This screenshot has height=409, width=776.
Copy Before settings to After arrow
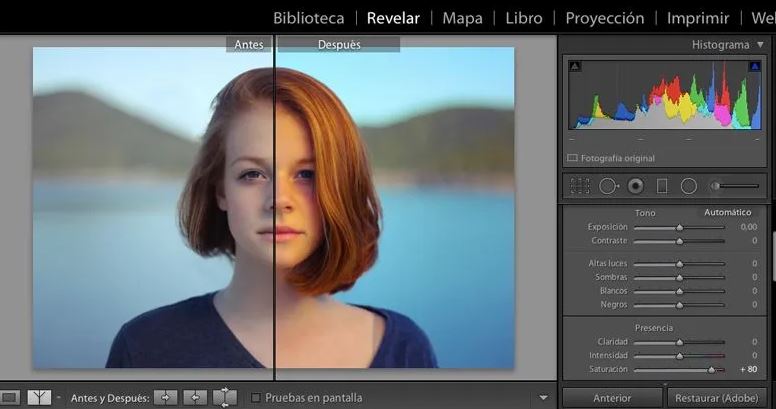point(166,398)
